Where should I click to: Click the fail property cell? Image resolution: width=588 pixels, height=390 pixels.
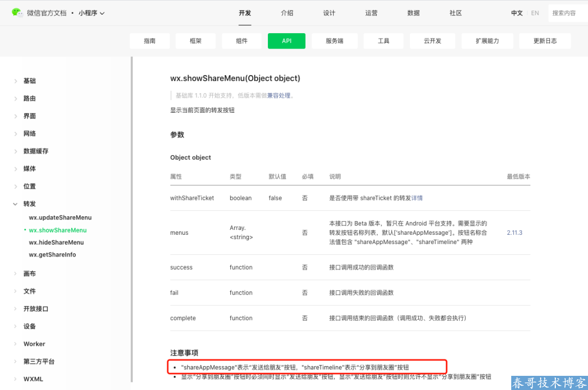174,293
